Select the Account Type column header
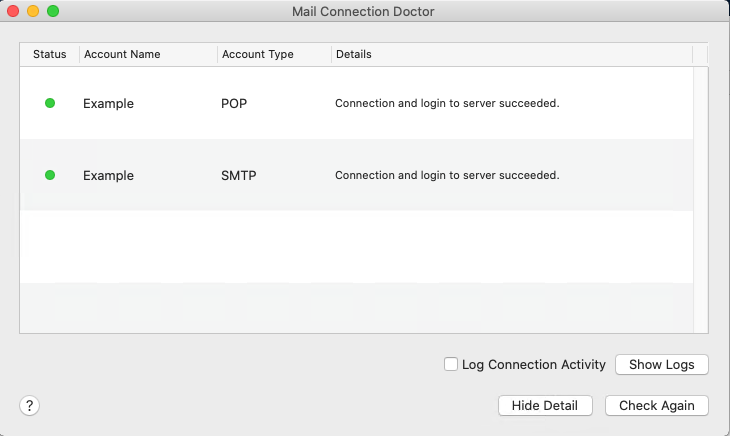 coord(257,54)
